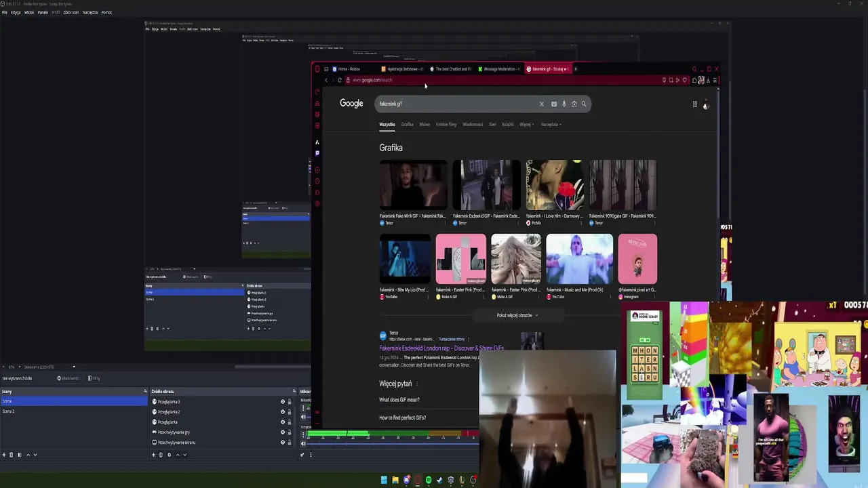The height and width of the screenshot is (488, 868).
Task: Open the browser downloads icon
Action: [x=708, y=80]
